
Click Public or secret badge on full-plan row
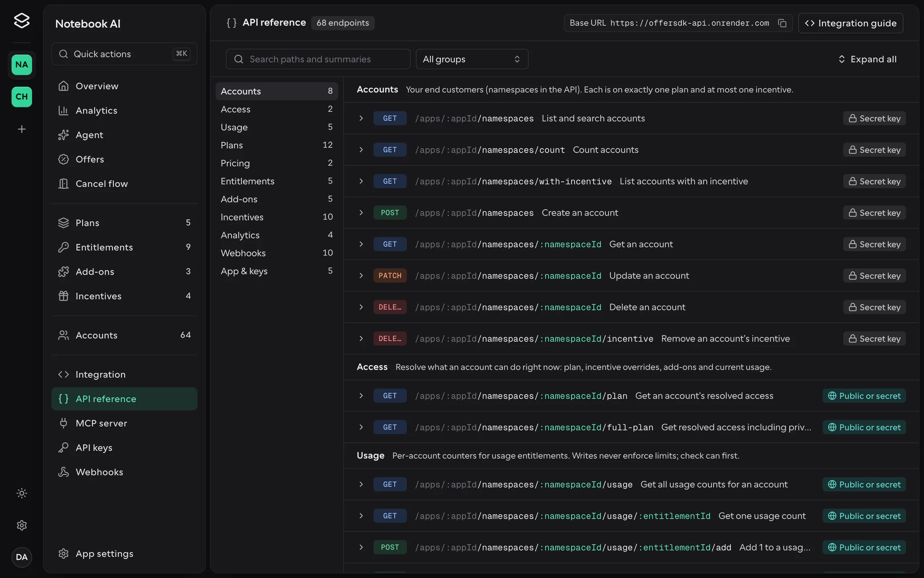click(x=864, y=427)
